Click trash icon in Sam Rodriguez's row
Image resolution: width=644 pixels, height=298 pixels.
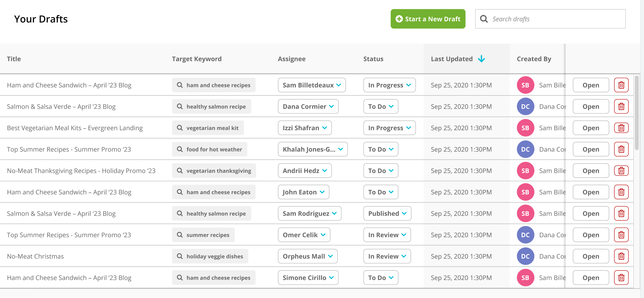pos(621,214)
